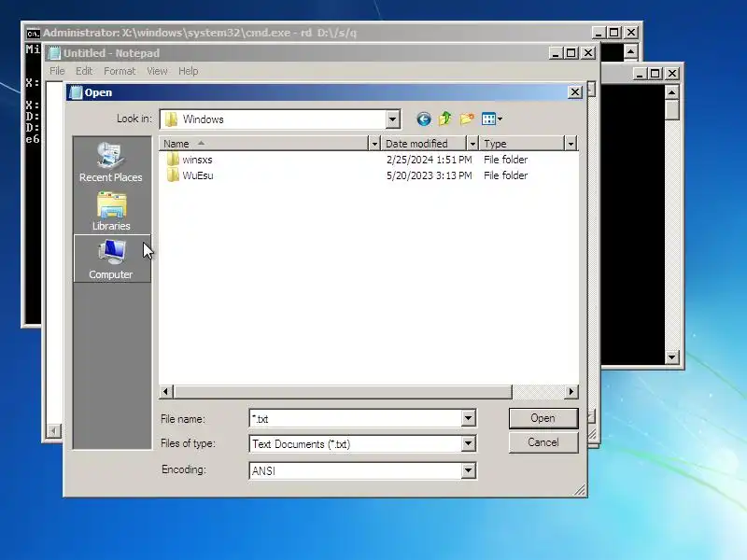Viewport: 747px width, 560px height.
Task: Open Notepad's Edit menu
Action: pos(84,71)
